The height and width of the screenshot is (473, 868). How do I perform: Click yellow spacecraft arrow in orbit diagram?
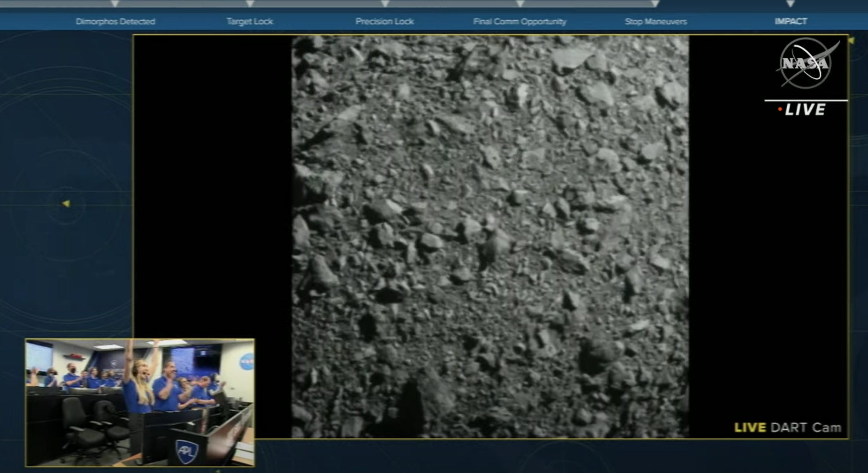click(66, 203)
